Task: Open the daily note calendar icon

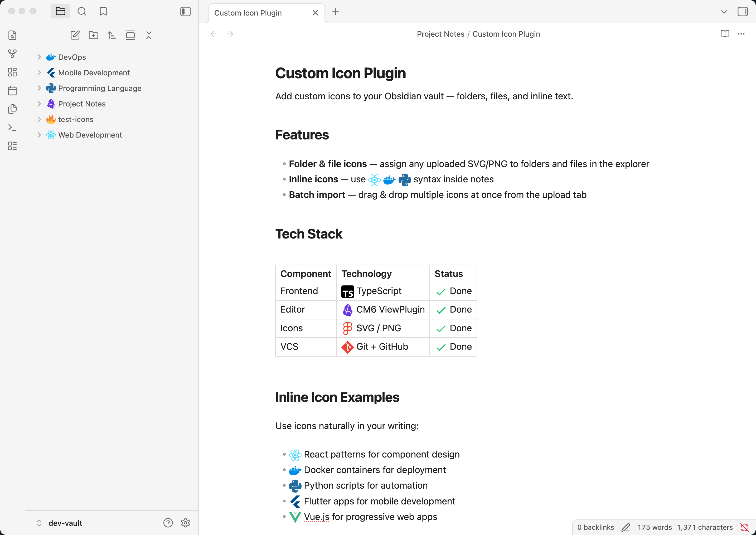Action: [x=12, y=91]
